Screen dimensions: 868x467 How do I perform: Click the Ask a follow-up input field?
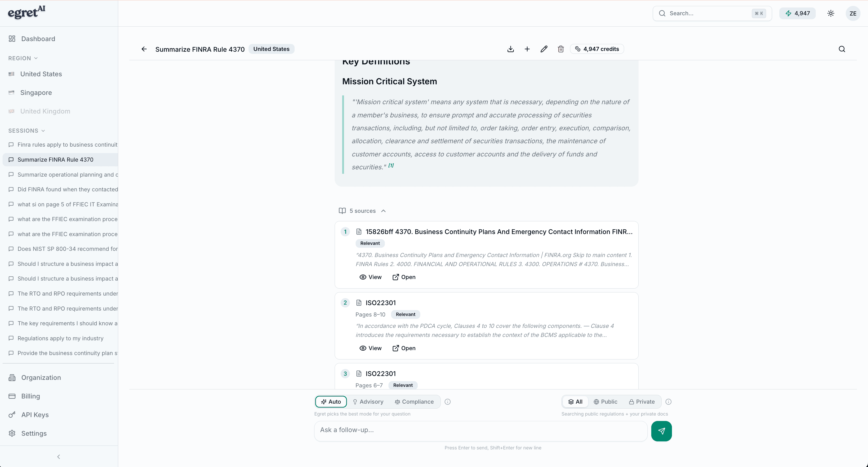pos(481,430)
